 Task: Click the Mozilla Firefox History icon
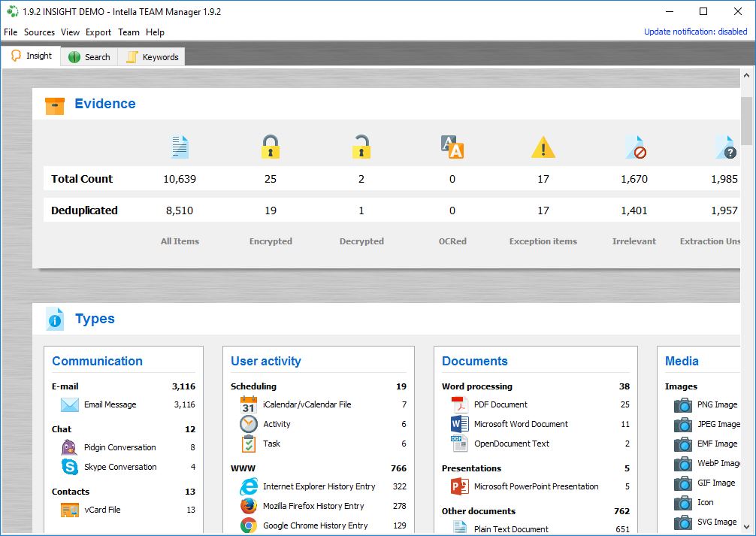[249, 507]
